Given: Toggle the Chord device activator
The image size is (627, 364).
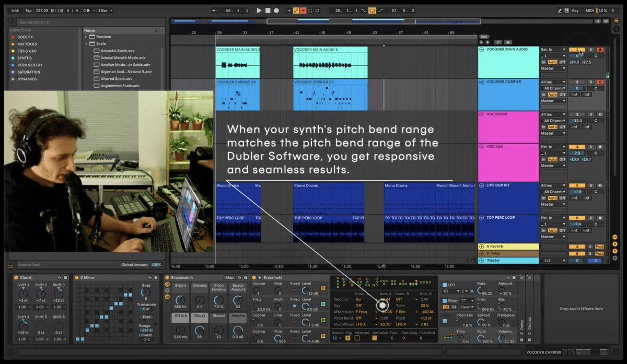Looking at the screenshot, I should click(x=16, y=278).
